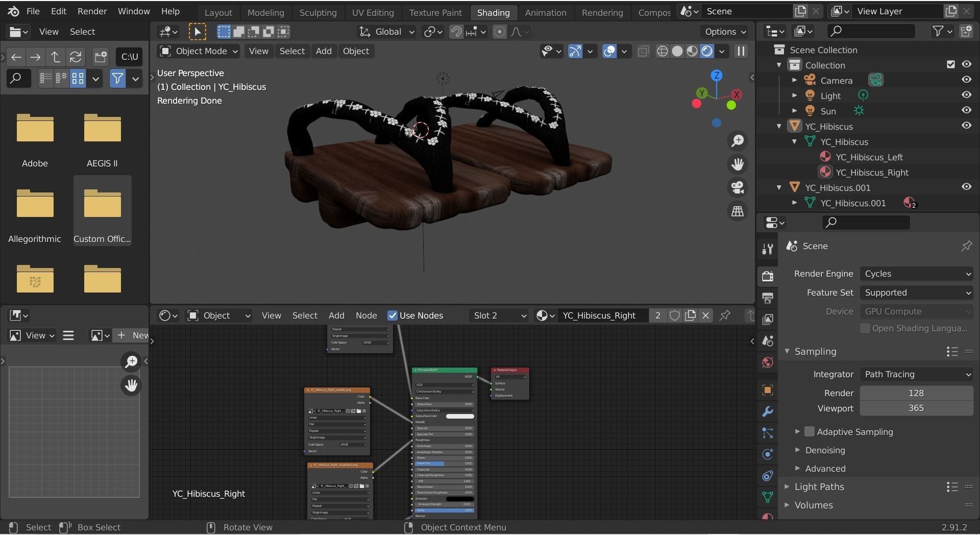Enable Adaptive Sampling checkbox
The height and width of the screenshot is (535, 980).
[x=810, y=432]
